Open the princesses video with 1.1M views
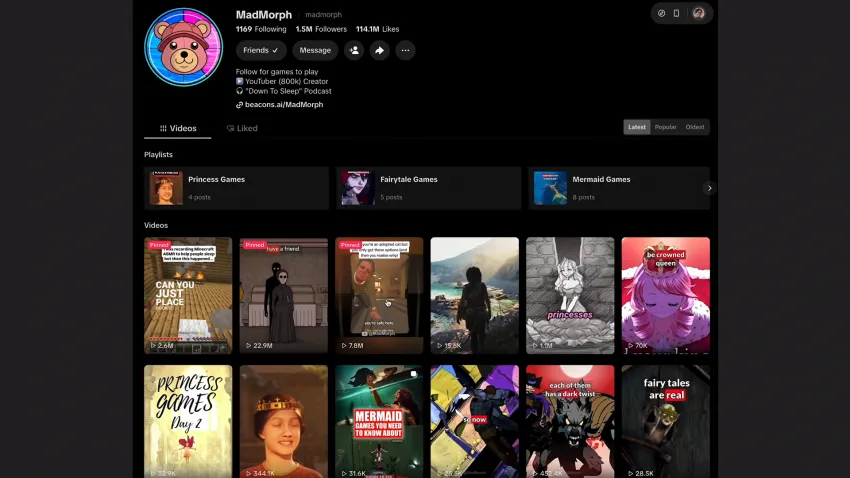Viewport: 850px width, 478px height. tap(570, 295)
